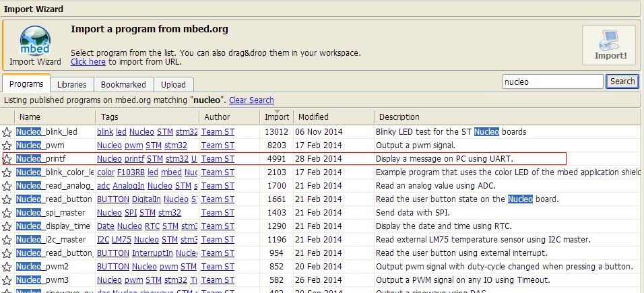Click 'Read an analog value using ADC.' description

(436, 186)
